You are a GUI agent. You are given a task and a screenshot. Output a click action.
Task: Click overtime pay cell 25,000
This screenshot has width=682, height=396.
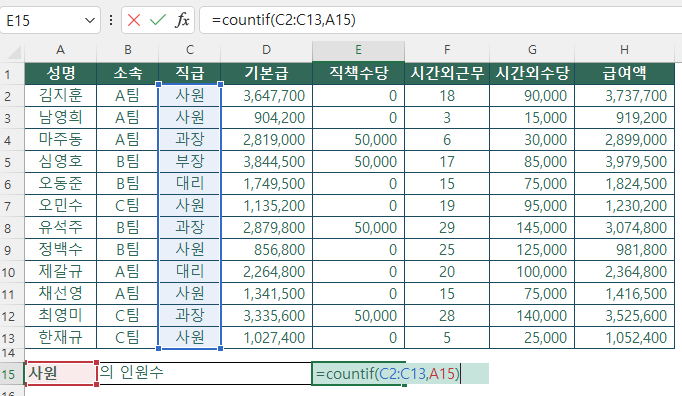coord(532,338)
